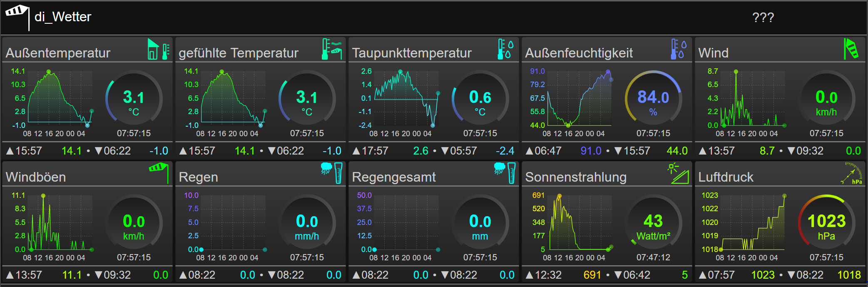Click the humidity droplets icon in Außenfeuchtigkeit
This screenshot has width=868, height=287.
click(679, 49)
